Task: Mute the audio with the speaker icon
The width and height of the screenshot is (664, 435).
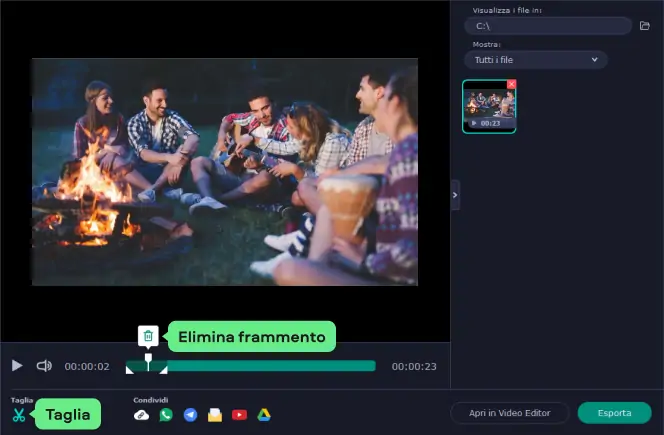Action: [x=44, y=366]
